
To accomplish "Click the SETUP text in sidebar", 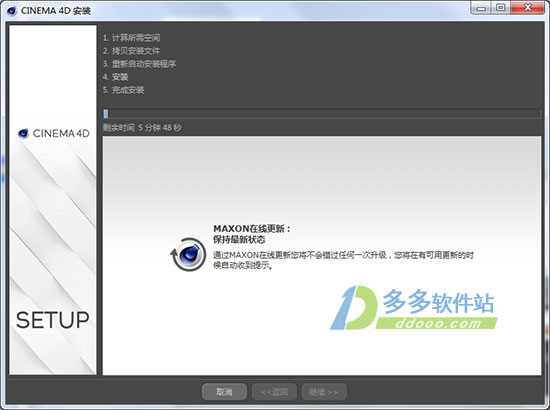I will point(53,320).
